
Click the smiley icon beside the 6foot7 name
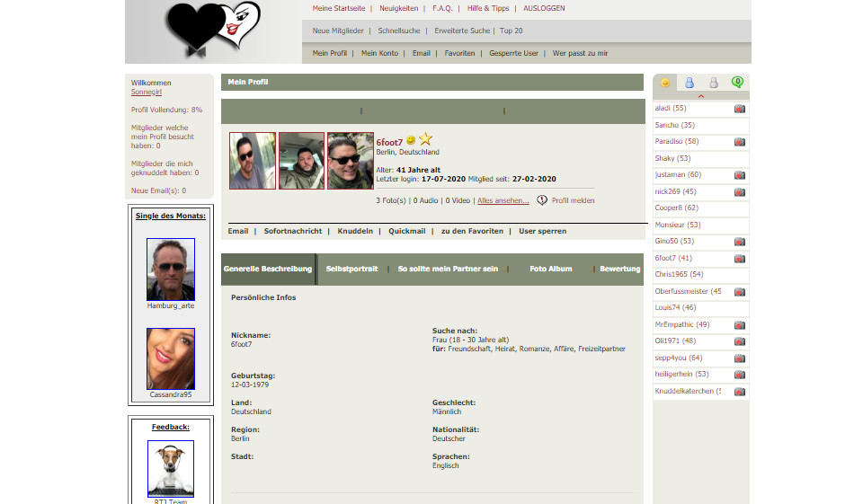coord(411,141)
